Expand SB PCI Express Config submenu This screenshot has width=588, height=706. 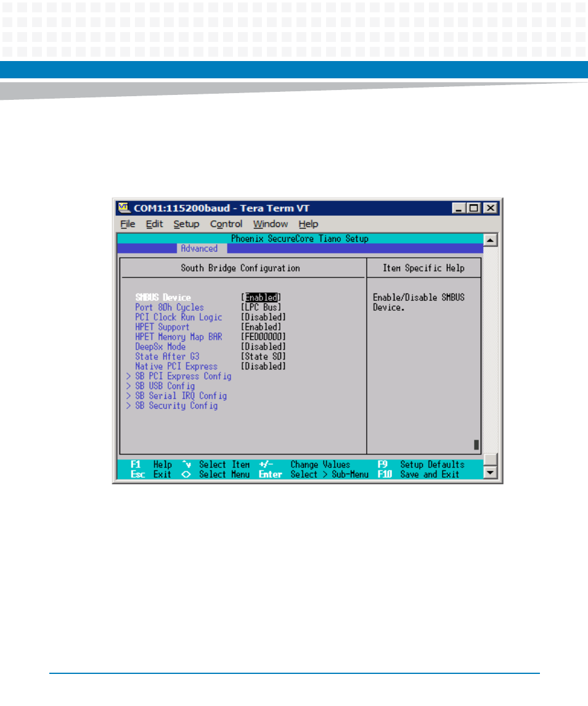point(179,376)
